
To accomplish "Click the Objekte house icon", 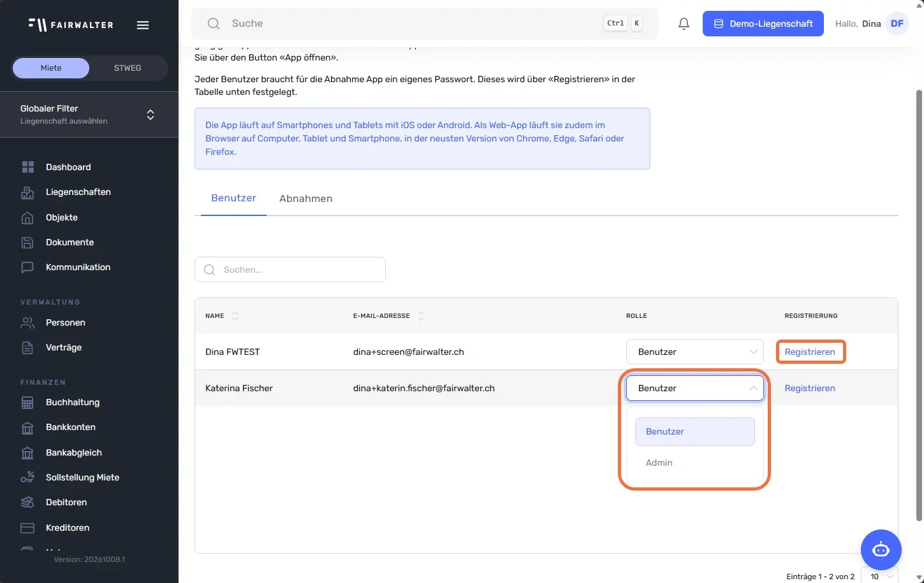I will [x=27, y=218].
